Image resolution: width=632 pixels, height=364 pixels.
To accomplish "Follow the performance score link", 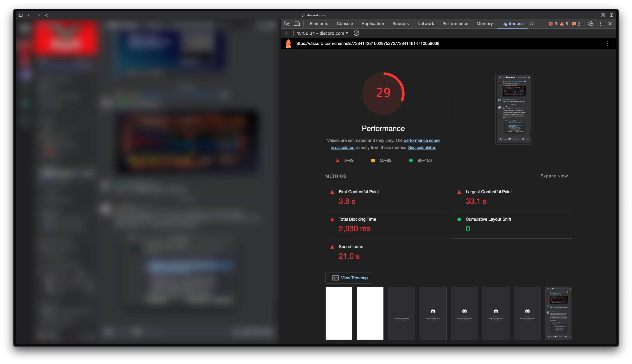I will 421,140.
